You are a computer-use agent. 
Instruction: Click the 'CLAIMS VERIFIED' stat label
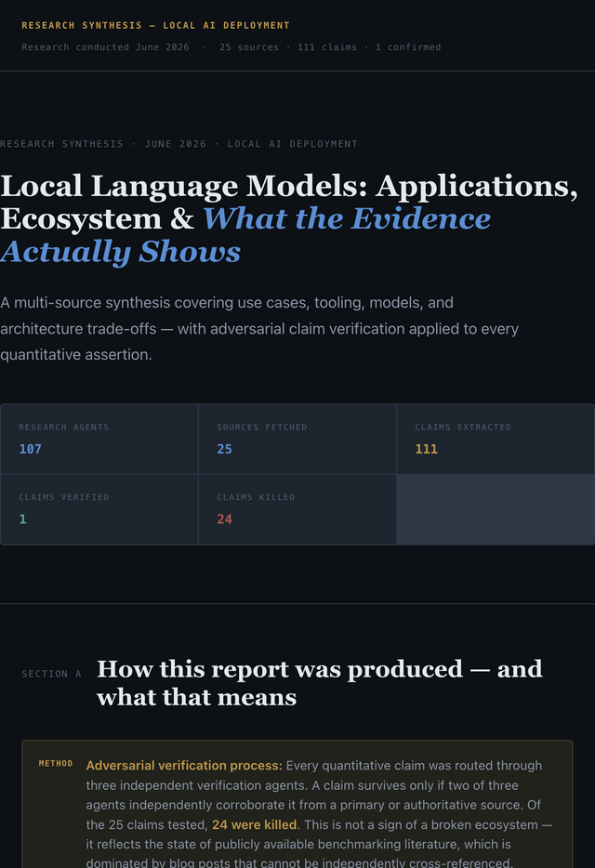pyautogui.click(x=64, y=497)
